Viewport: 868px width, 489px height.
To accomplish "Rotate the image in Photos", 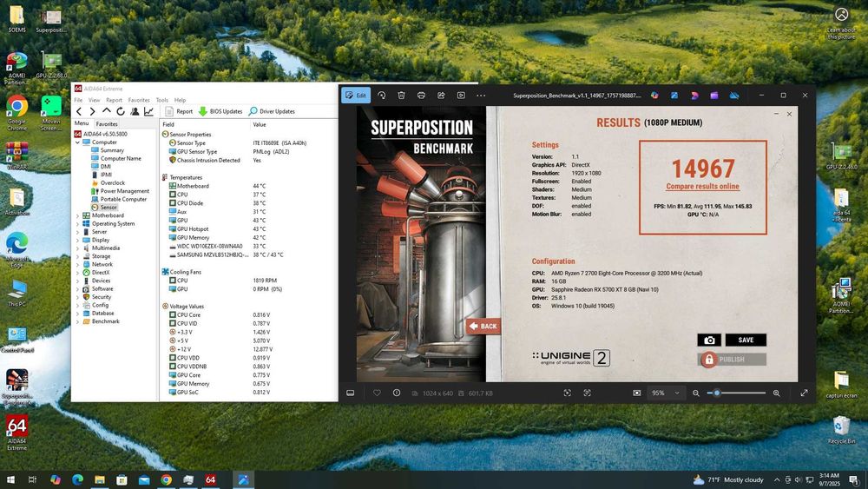I will [x=381, y=96].
